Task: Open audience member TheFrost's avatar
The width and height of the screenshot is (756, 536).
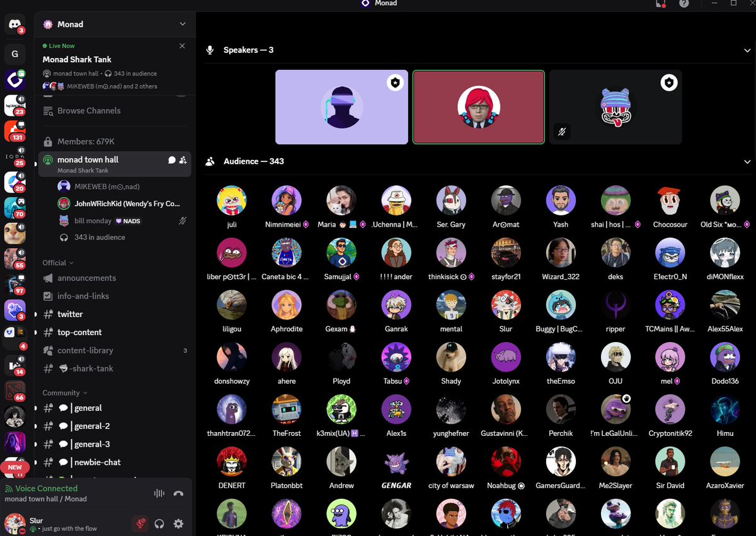Action: click(x=287, y=409)
